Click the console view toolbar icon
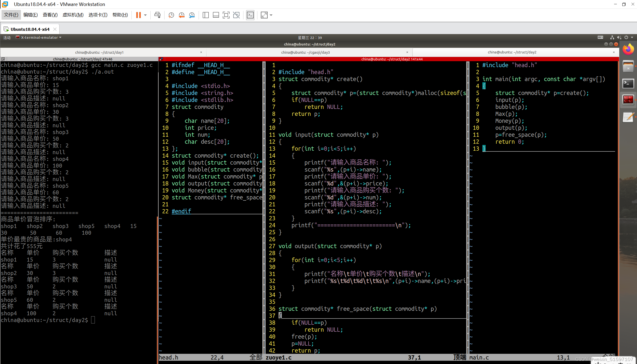The image size is (637, 364). pyautogui.click(x=250, y=15)
